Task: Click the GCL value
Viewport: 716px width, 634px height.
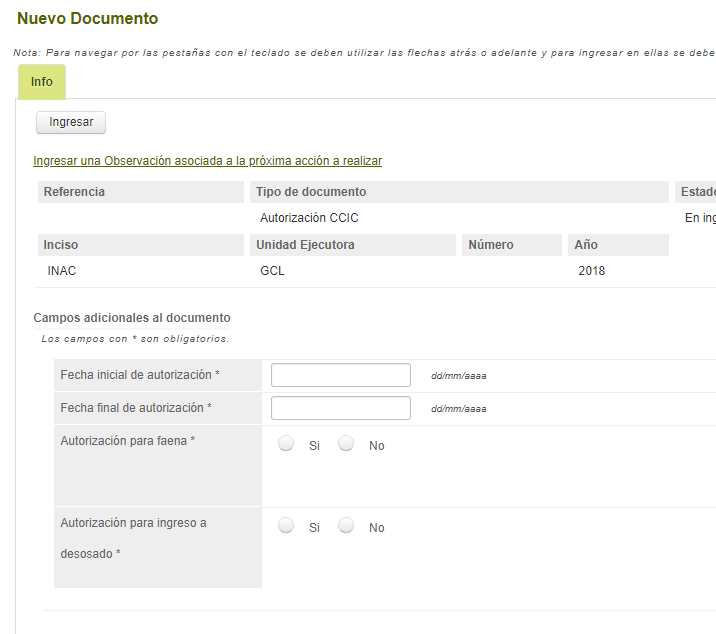Action: 272,271
